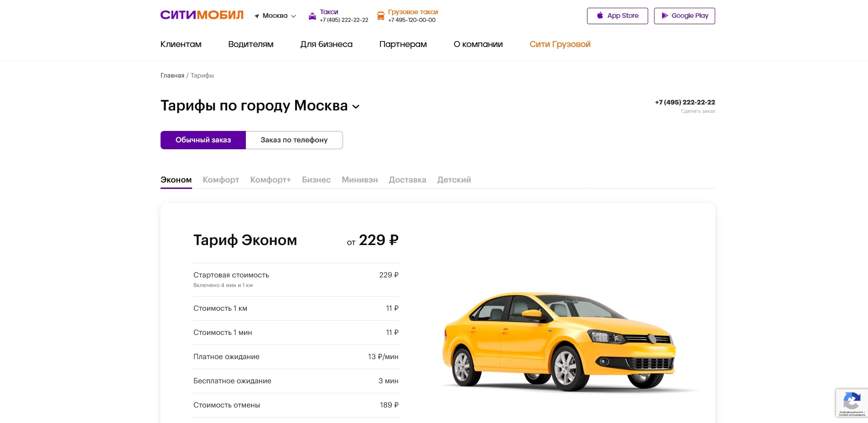Expand the Тарифы по городу Москва chevron

356,107
